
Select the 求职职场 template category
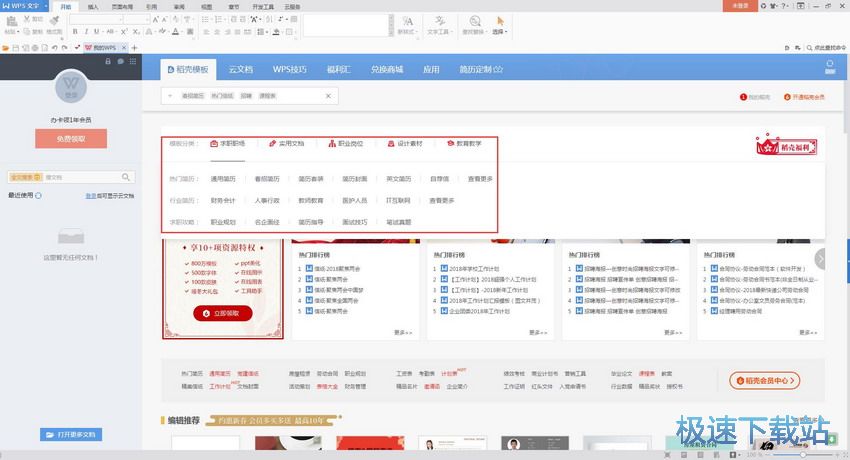(x=228, y=144)
